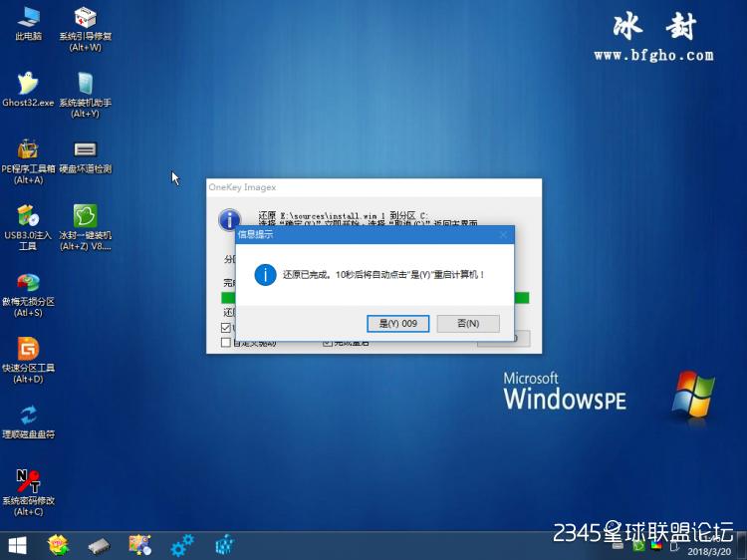Launch 傲梅无损分区 (Alt+S) icon
This screenshot has width=747, height=560.
[x=28, y=294]
